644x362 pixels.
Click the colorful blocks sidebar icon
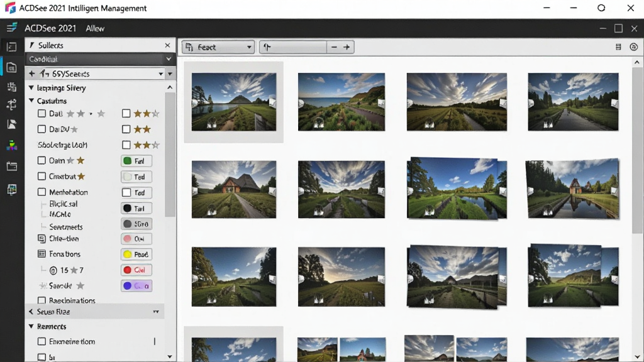tap(11, 145)
